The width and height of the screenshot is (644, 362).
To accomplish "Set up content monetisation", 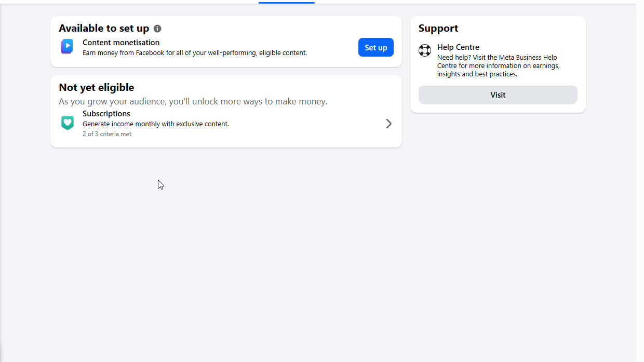I will click(x=376, y=47).
